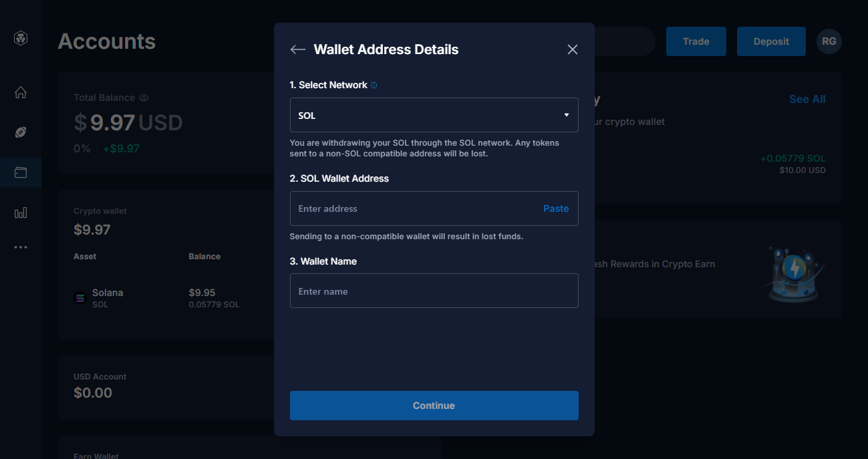Image resolution: width=868 pixels, height=459 pixels.
Task: Click the Deposit button
Action: click(771, 41)
